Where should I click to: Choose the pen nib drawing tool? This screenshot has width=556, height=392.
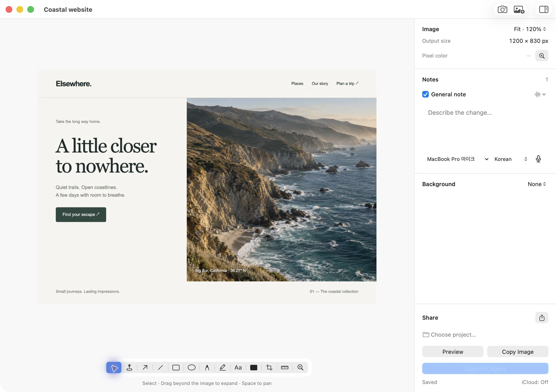point(207,367)
